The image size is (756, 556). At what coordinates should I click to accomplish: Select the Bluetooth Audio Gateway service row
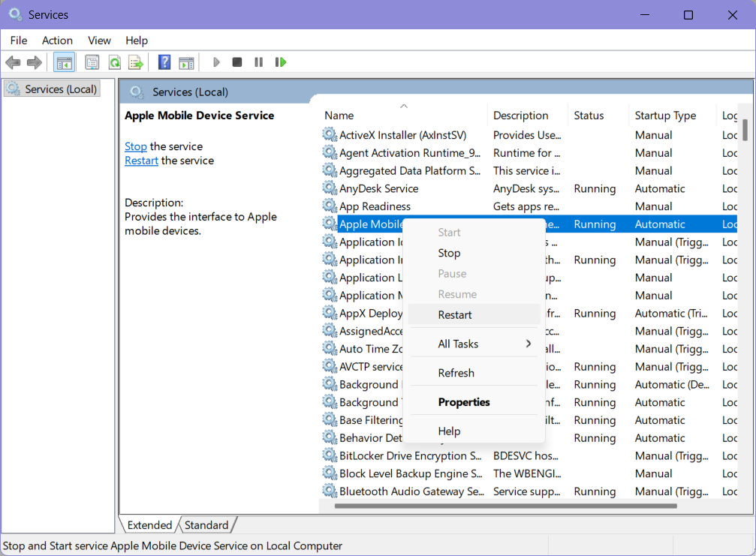529,491
